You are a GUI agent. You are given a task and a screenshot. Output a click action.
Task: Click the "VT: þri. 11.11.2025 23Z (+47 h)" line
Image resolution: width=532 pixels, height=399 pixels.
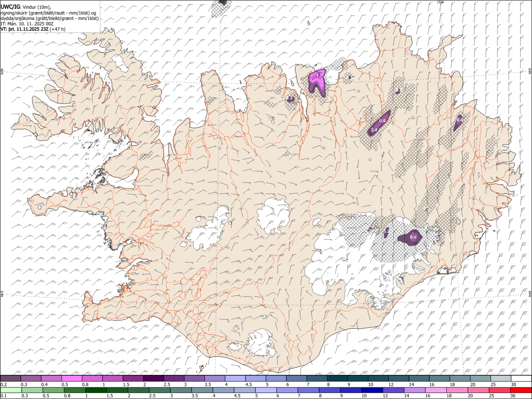[x=33, y=29]
